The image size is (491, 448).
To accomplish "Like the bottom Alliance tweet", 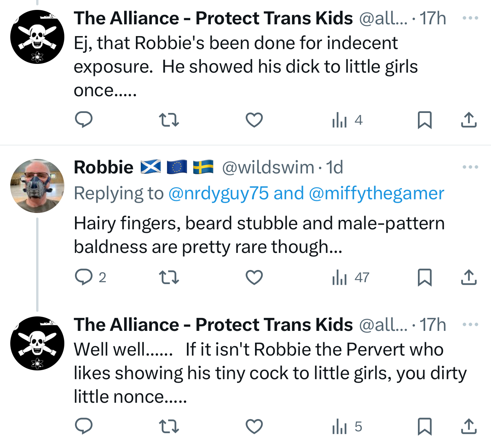I will point(254,426).
